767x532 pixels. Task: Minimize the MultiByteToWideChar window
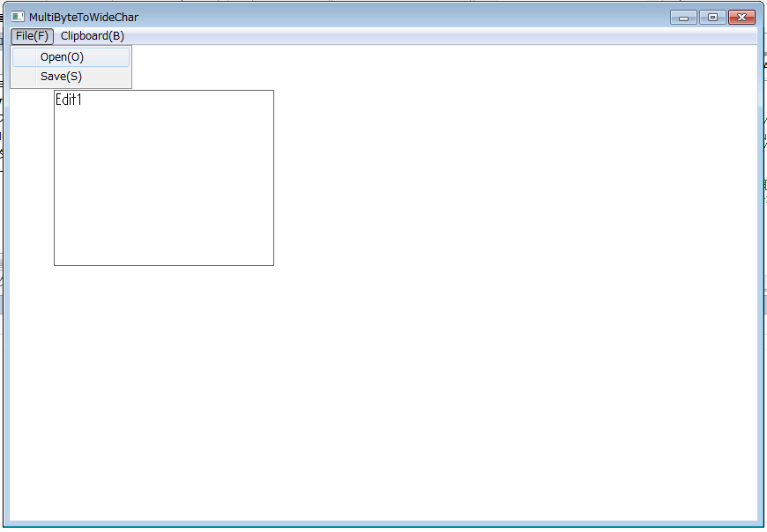683,18
